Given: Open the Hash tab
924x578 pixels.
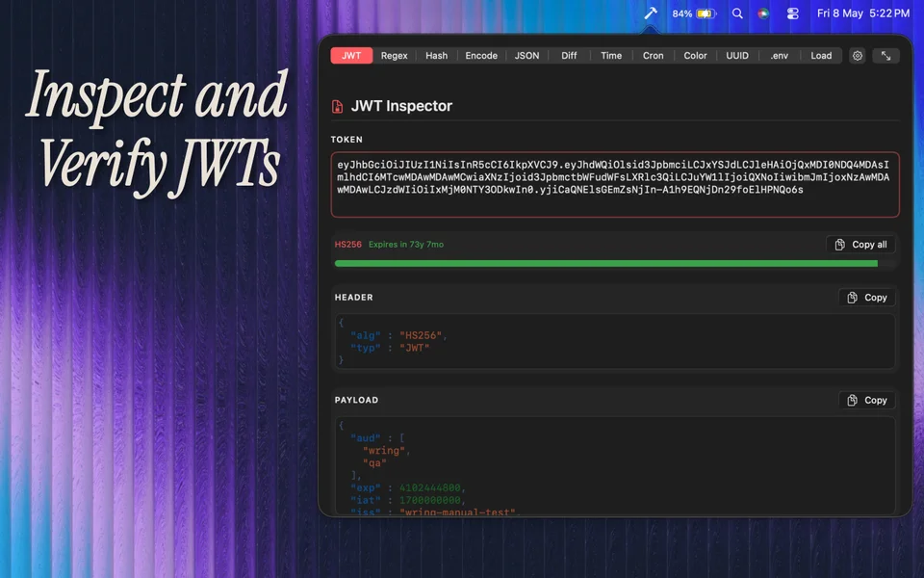Looking at the screenshot, I should click(x=437, y=56).
